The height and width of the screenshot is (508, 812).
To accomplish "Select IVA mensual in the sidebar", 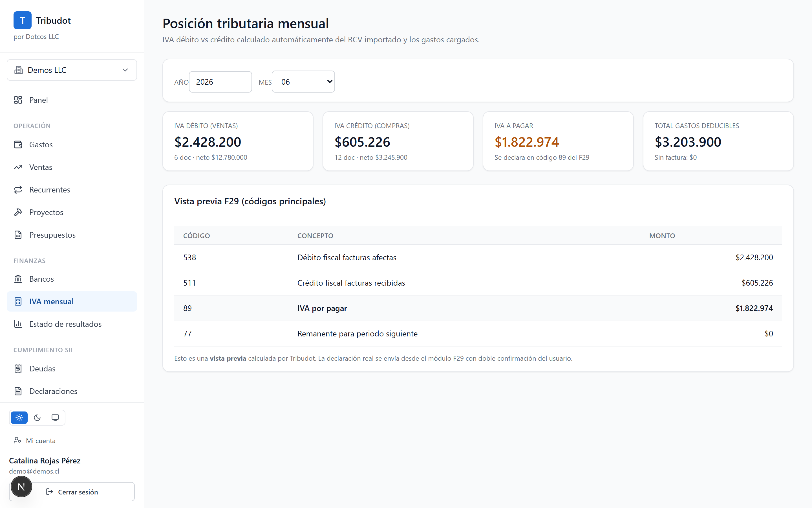I will (72, 301).
